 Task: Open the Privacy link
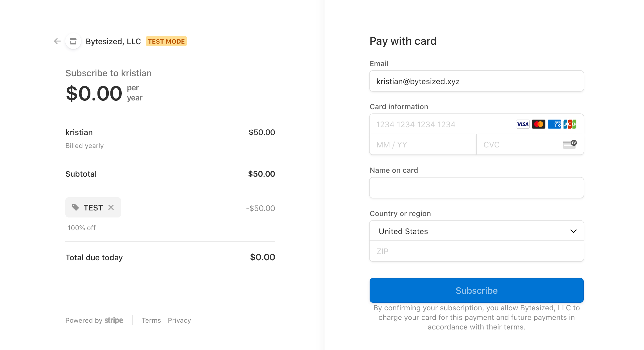(x=179, y=320)
